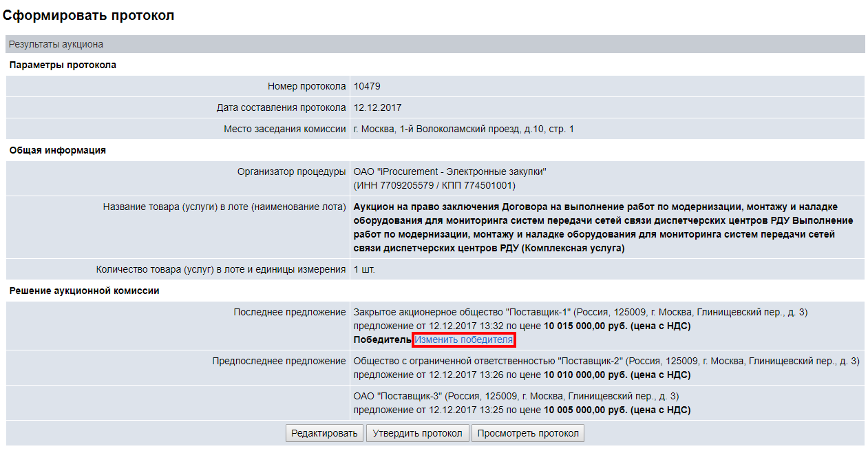Click the Сформировать протокол page title
868x451 pixels.
89,15
